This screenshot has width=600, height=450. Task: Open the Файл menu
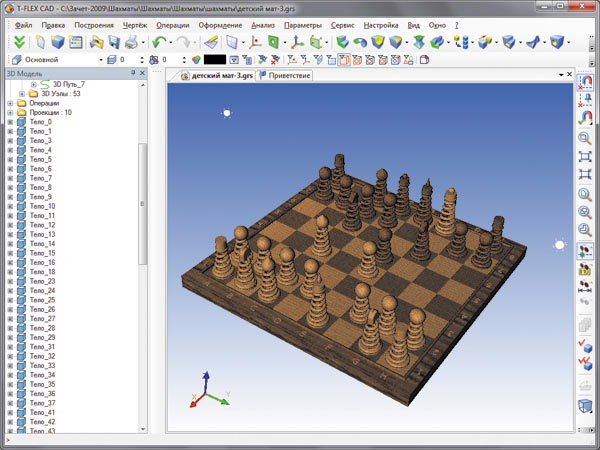tap(23, 25)
